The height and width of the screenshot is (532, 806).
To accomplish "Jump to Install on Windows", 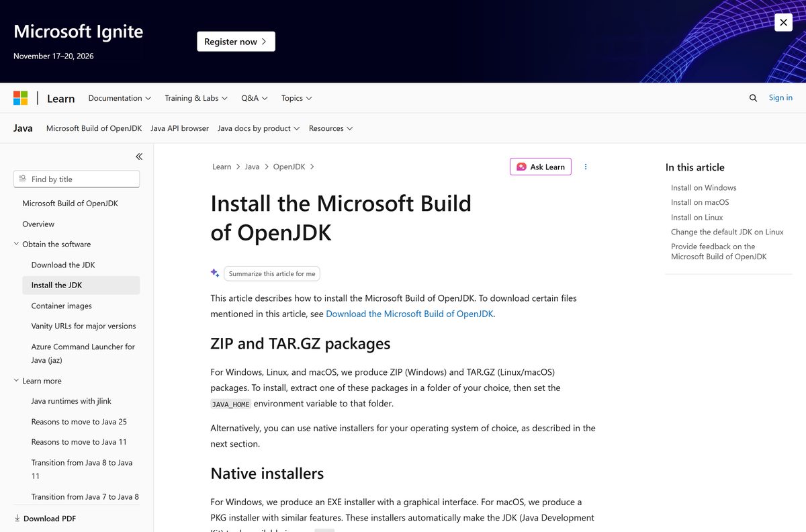I will pos(703,187).
